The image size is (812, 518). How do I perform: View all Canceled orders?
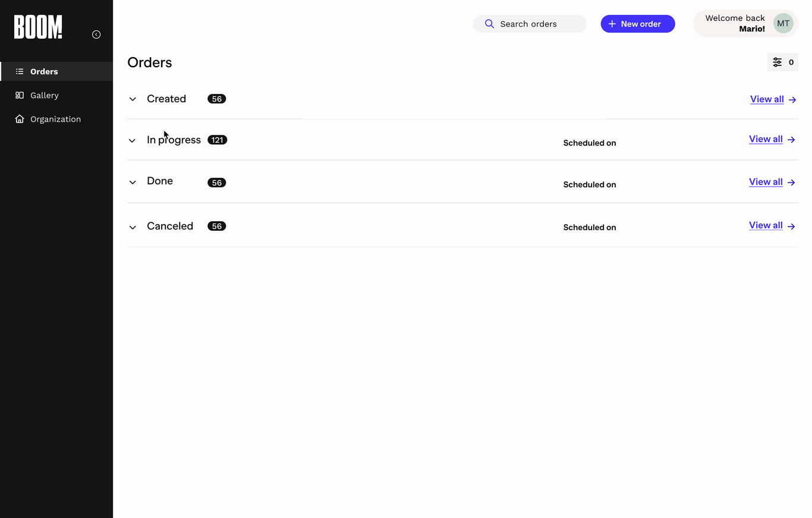point(765,225)
